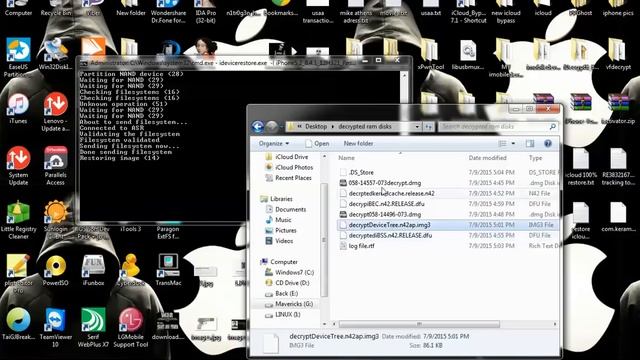The height and width of the screenshot is (360, 640).
Task: Select LINUX (I:) drive
Action: (283, 315)
